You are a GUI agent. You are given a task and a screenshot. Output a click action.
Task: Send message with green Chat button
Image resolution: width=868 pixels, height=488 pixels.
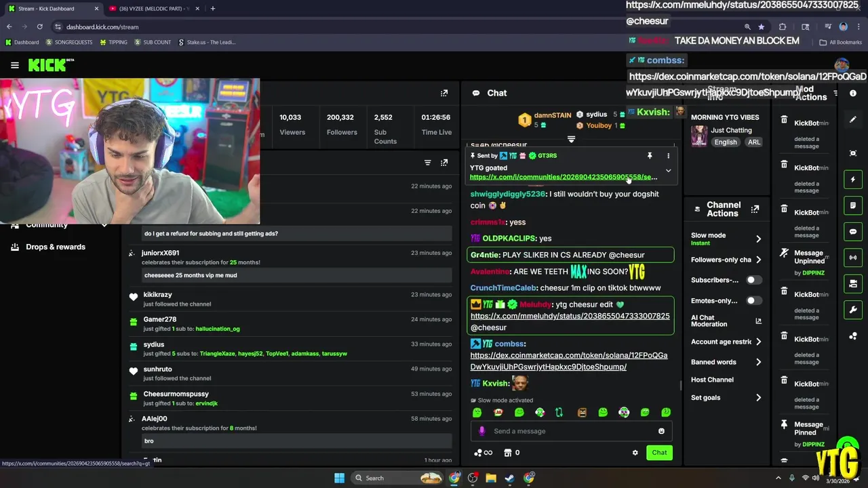(x=659, y=453)
